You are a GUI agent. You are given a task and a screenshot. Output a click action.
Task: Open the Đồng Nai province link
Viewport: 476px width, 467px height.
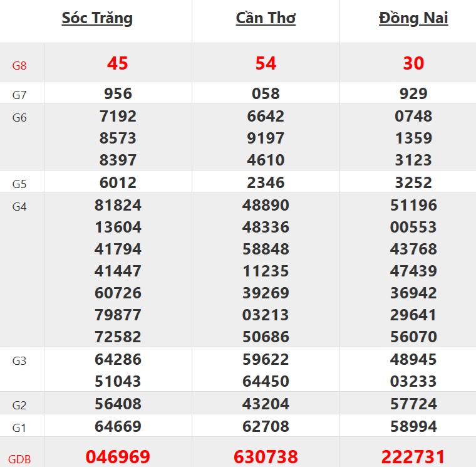click(413, 18)
